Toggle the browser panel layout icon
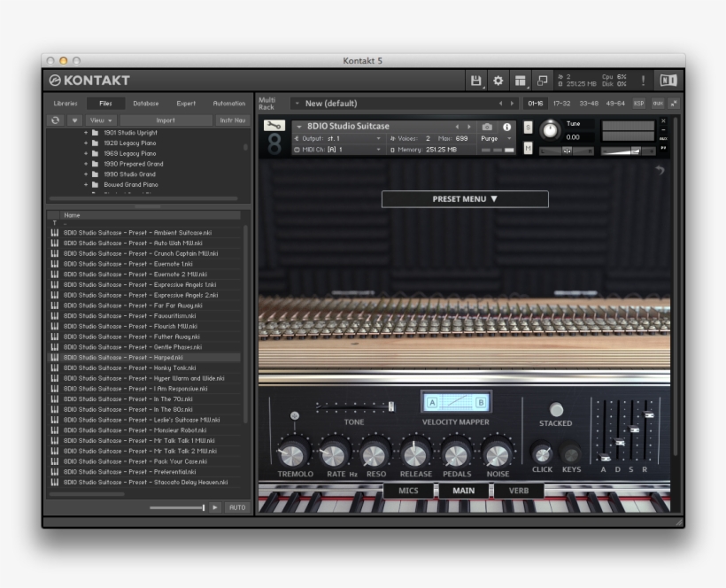Screen dimensions: 726x588 click(520, 81)
